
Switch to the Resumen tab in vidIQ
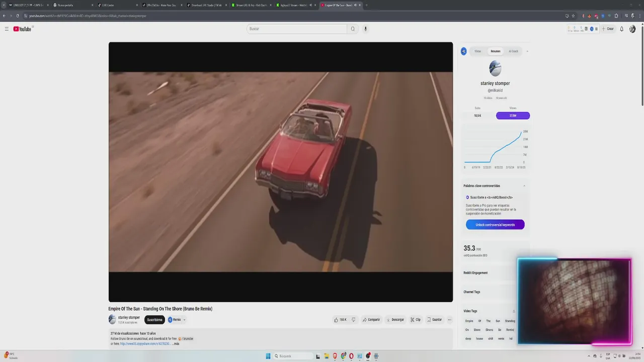pos(496,51)
